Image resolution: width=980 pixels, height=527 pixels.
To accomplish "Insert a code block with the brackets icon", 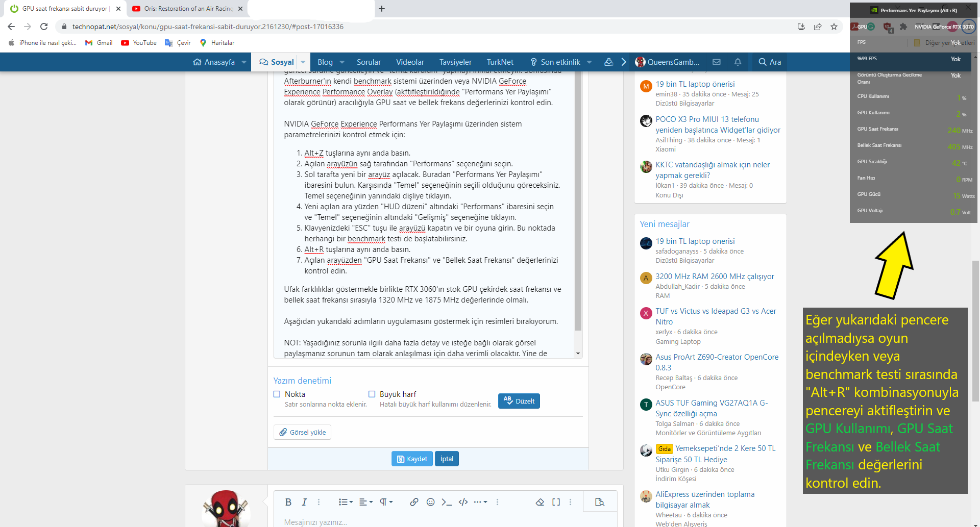I will 463,502.
